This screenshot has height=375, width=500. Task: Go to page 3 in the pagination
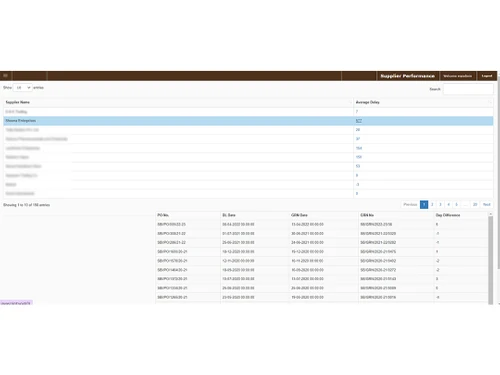point(440,204)
